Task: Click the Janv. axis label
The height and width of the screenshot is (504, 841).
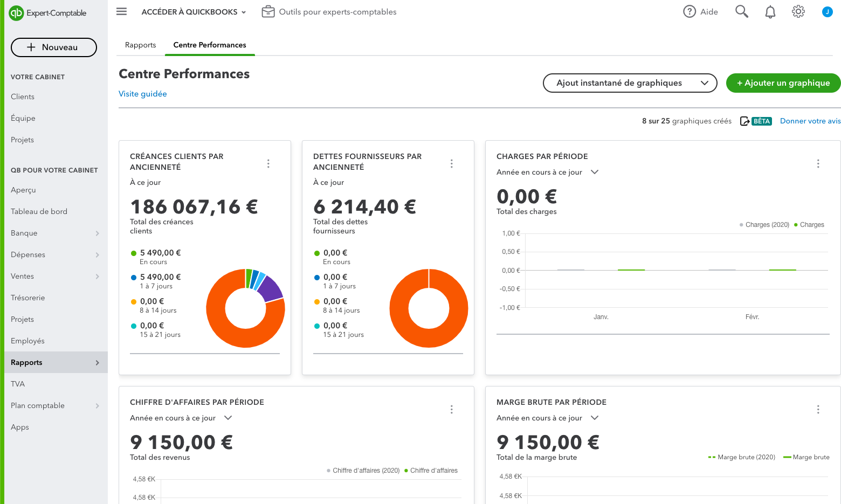Action: coord(601,317)
